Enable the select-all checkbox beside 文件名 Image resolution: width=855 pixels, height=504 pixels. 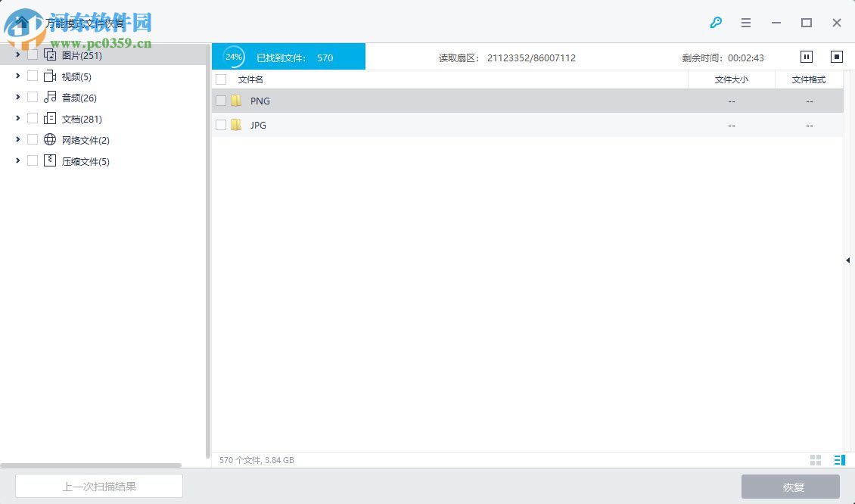tap(220, 79)
